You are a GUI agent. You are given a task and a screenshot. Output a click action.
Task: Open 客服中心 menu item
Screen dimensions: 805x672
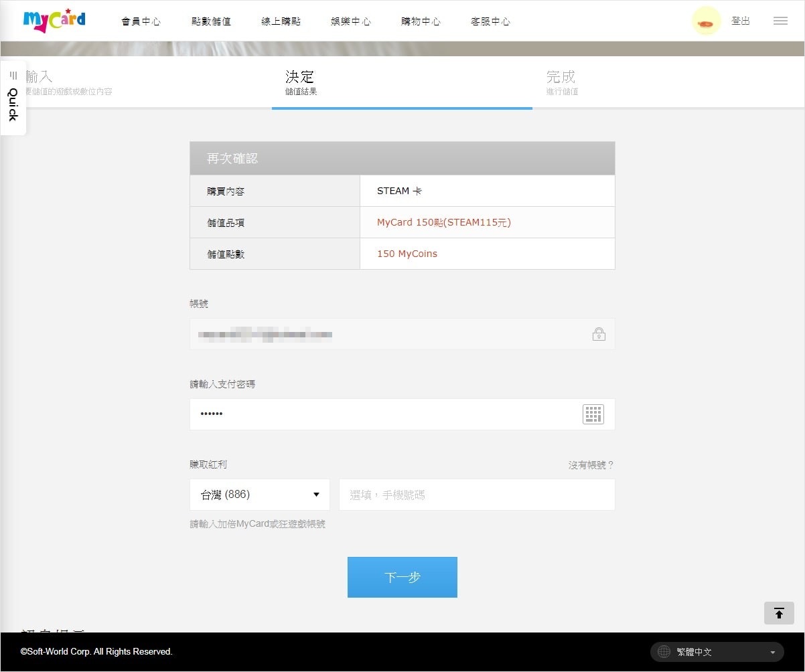pyautogui.click(x=490, y=21)
